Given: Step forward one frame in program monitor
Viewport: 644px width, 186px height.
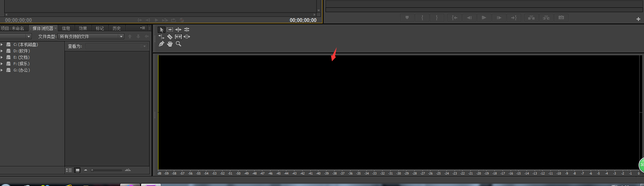Looking at the screenshot, I should (x=499, y=18).
